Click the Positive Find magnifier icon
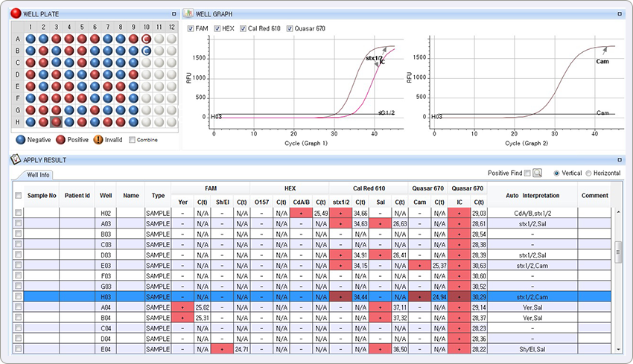 538,173
